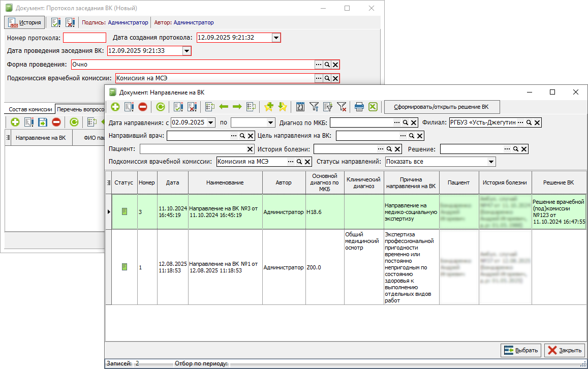
Task: Click list icon before the left green arrow
Action: [210, 107]
